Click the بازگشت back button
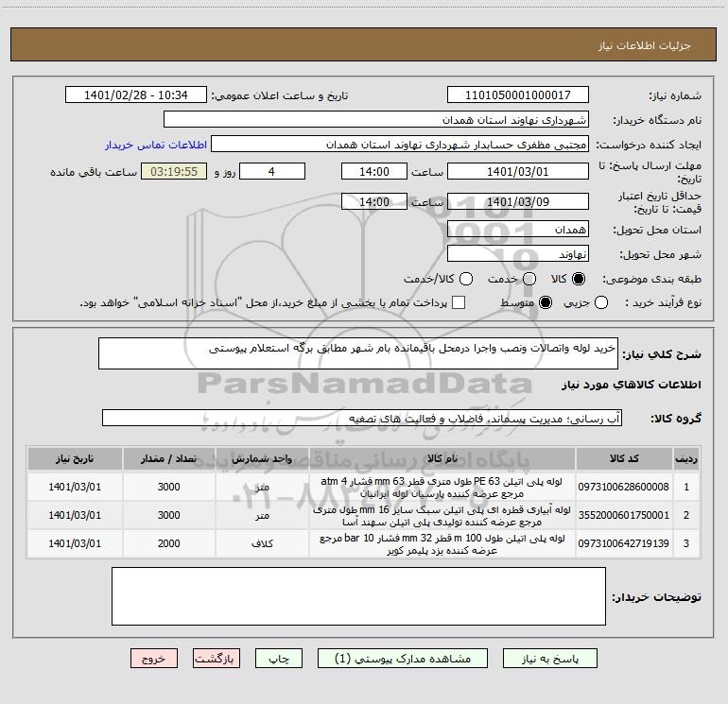The height and width of the screenshot is (704, 728). (x=217, y=659)
